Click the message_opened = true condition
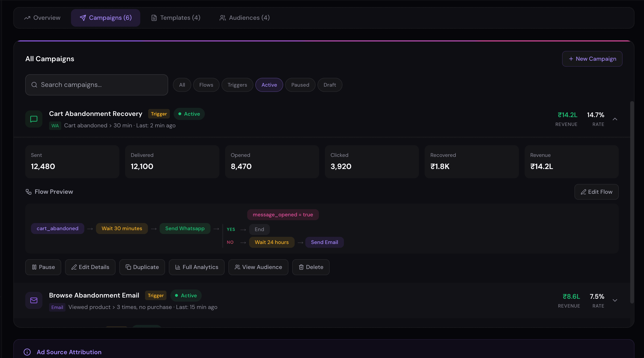644x358 pixels. point(283,215)
